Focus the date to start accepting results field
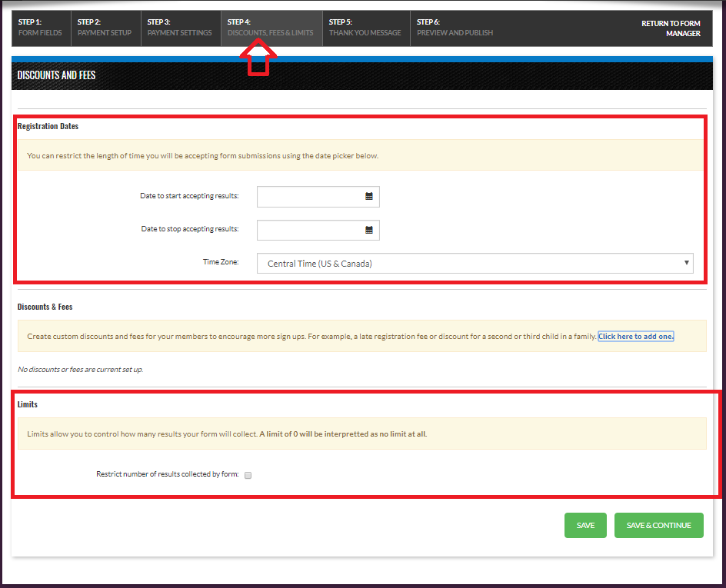The image size is (726, 588). (311, 197)
